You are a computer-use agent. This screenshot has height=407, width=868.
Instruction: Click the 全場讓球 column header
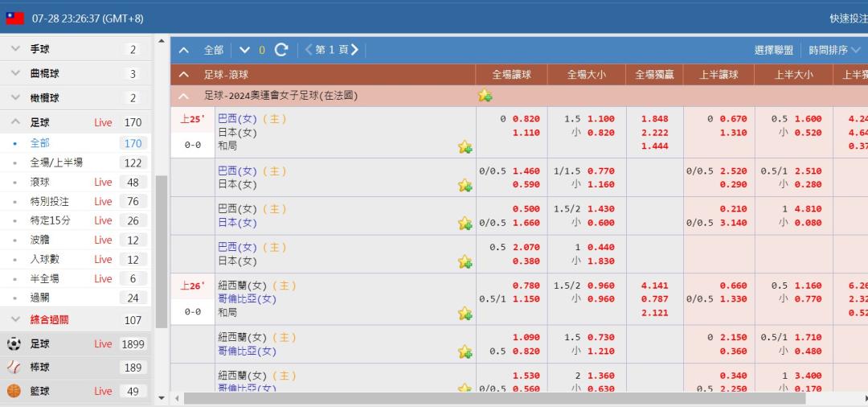tap(511, 75)
